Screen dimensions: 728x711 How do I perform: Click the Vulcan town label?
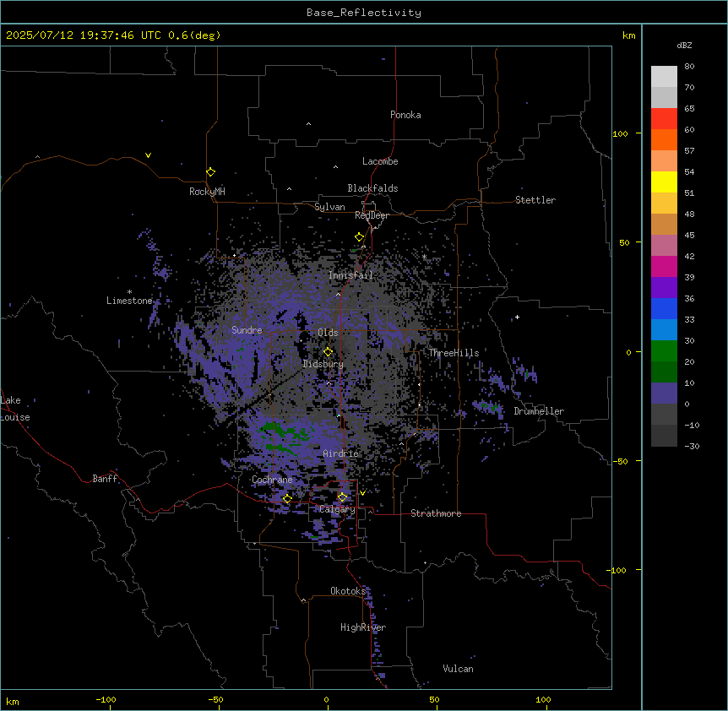click(458, 669)
